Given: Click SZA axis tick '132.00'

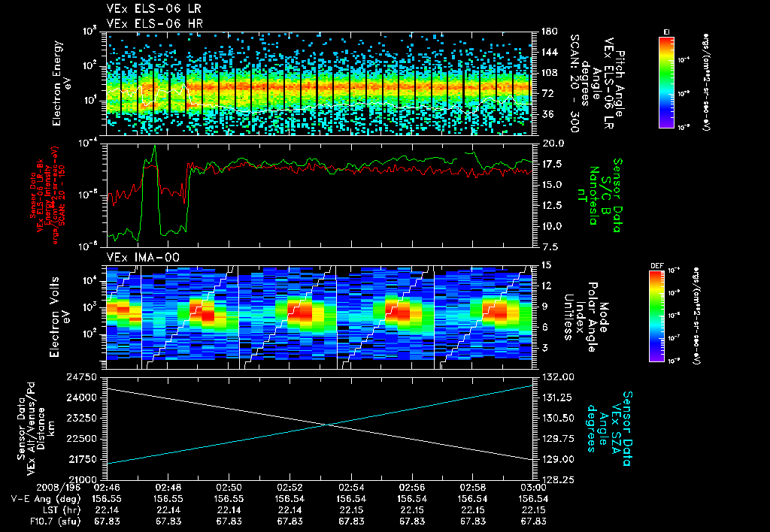Looking at the screenshot, I should (x=558, y=377).
